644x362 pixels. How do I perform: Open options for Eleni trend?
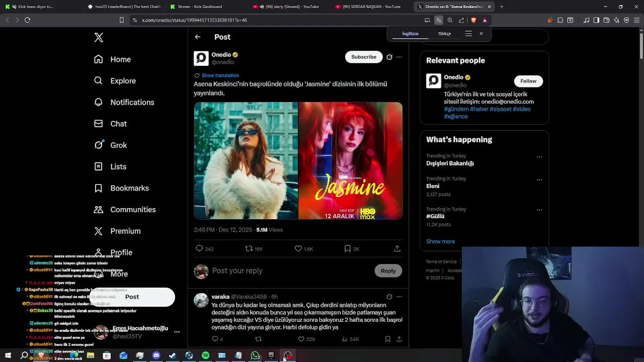click(x=539, y=179)
